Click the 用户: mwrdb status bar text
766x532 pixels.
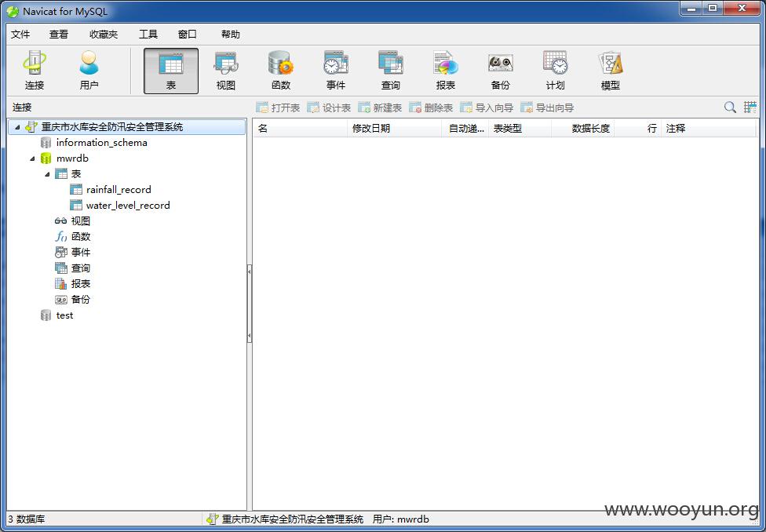click(400, 519)
